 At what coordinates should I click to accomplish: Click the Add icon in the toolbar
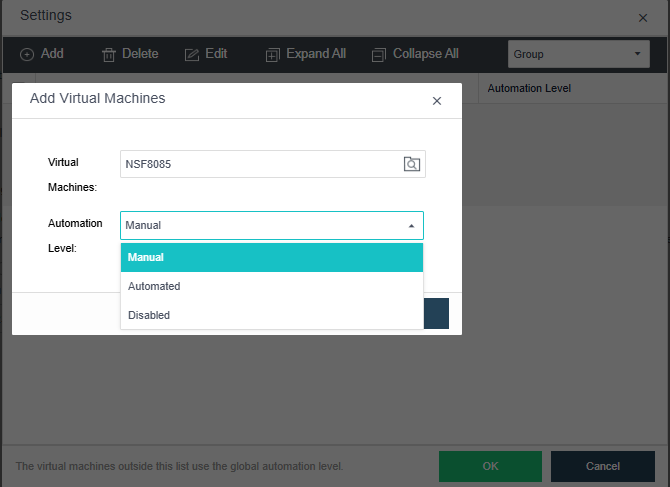click(x=27, y=54)
